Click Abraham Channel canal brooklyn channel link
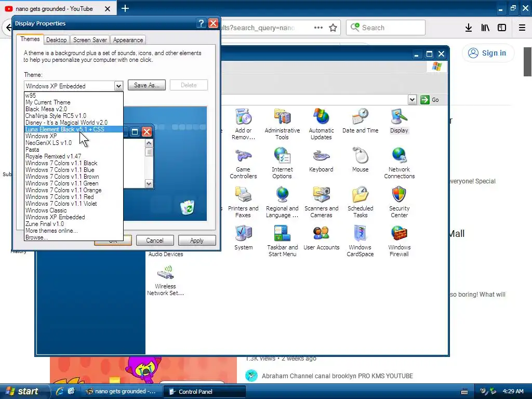The image size is (532, 399). tap(337, 376)
